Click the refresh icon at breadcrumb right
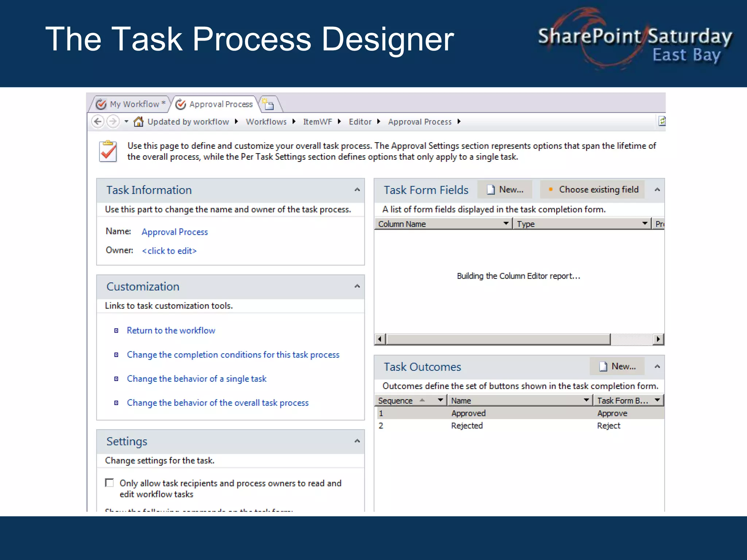Viewport: 747px width, 560px height. pos(662,121)
